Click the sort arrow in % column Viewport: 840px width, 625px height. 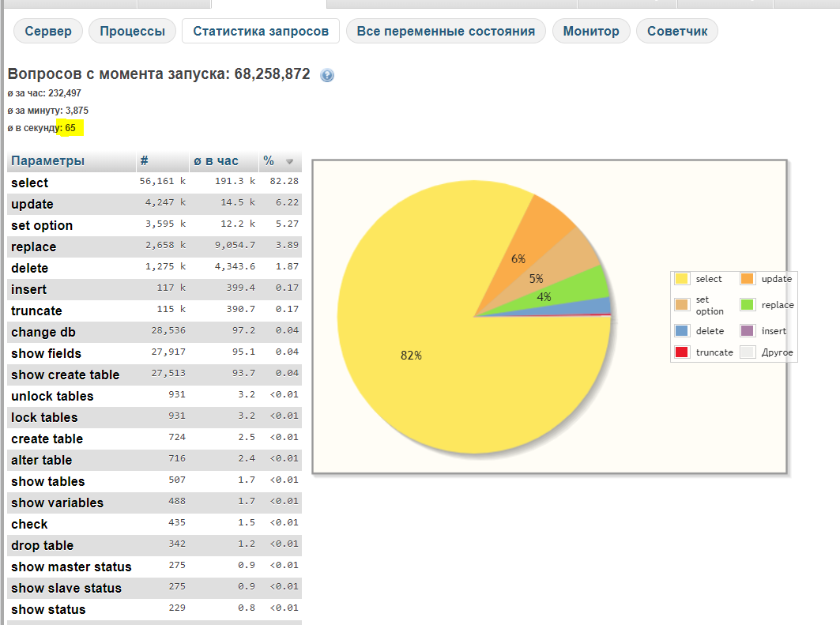[x=289, y=161]
